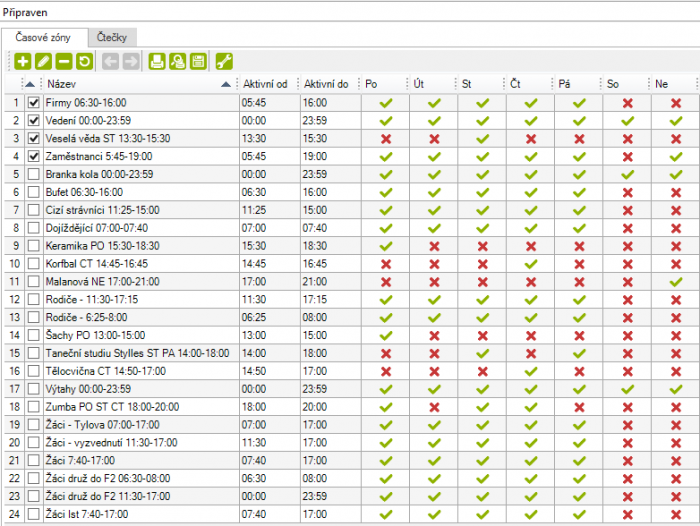Uncheck the Firmy 06:30-16:00 checkbox
Screen dimensions: 700x526
click(x=34, y=102)
